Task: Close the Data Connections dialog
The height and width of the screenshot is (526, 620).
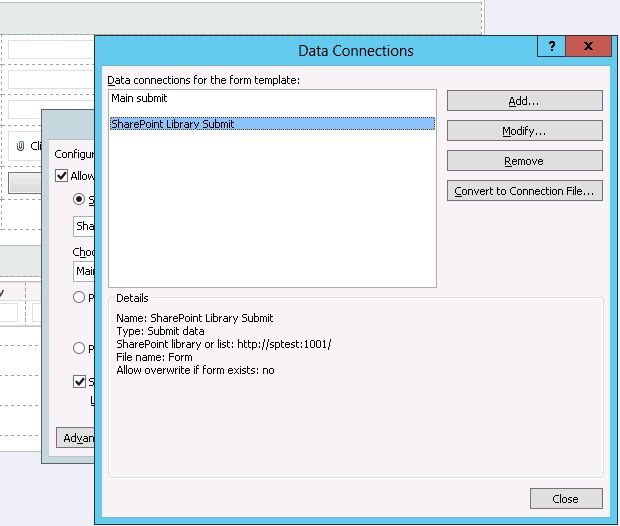Action: click(566, 499)
